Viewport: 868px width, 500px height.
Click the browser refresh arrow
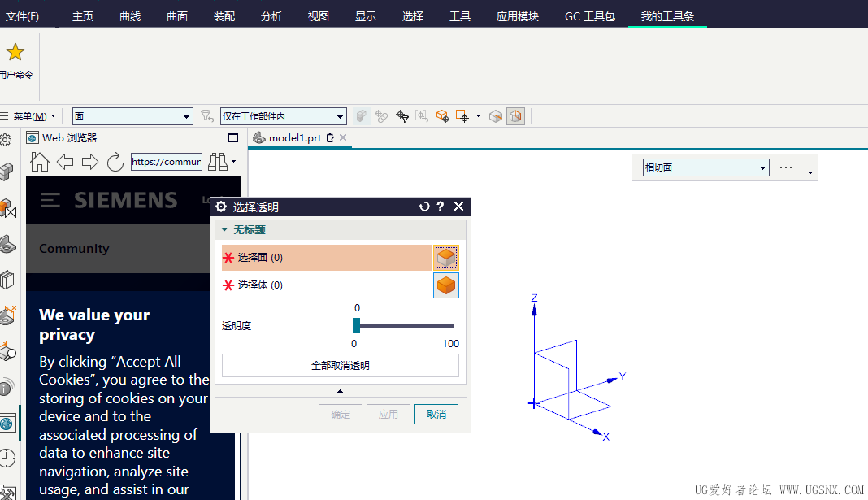pyautogui.click(x=115, y=162)
